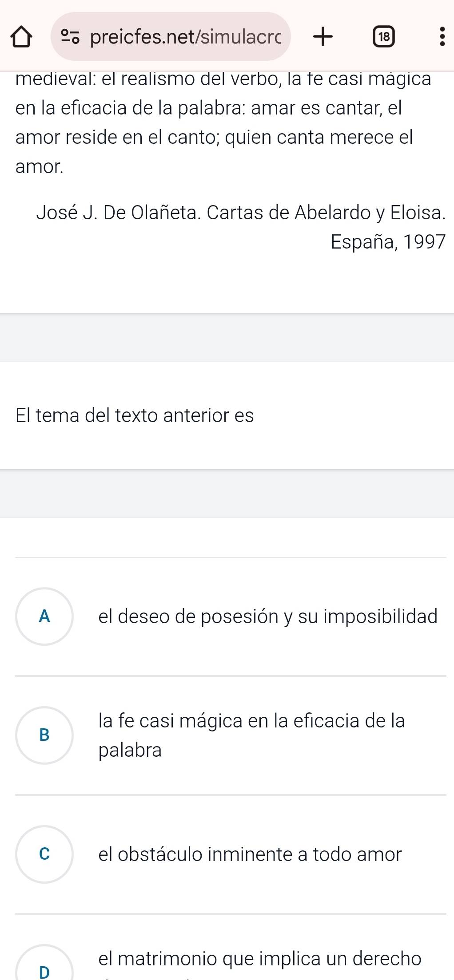
Task: Choose the partially visible option D circle
Action: (x=44, y=968)
